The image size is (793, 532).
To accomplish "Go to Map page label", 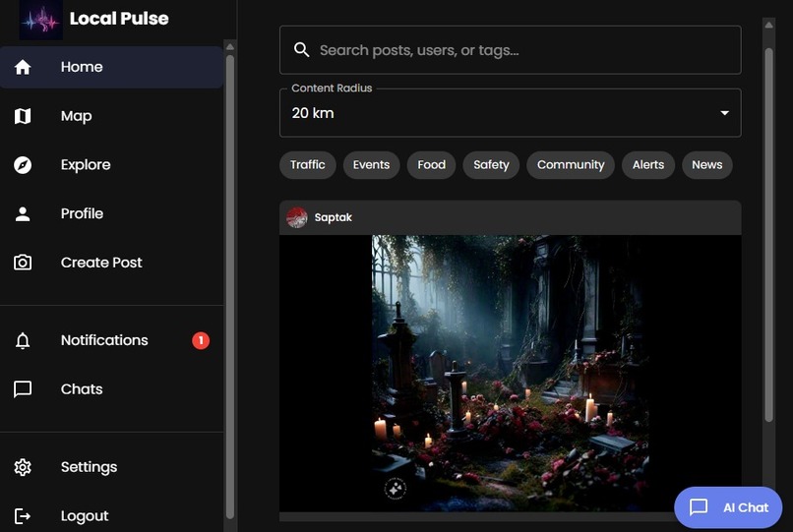I will click(x=77, y=116).
